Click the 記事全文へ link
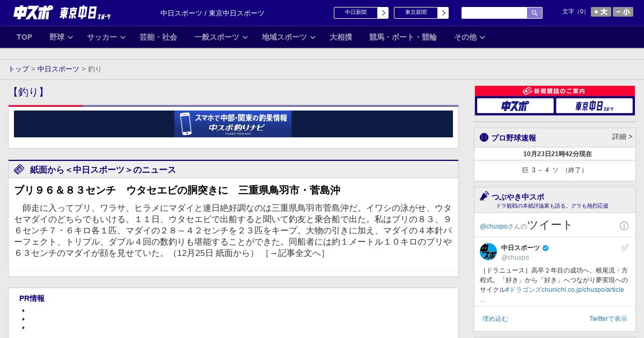644x338 pixels. [x=296, y=253]
